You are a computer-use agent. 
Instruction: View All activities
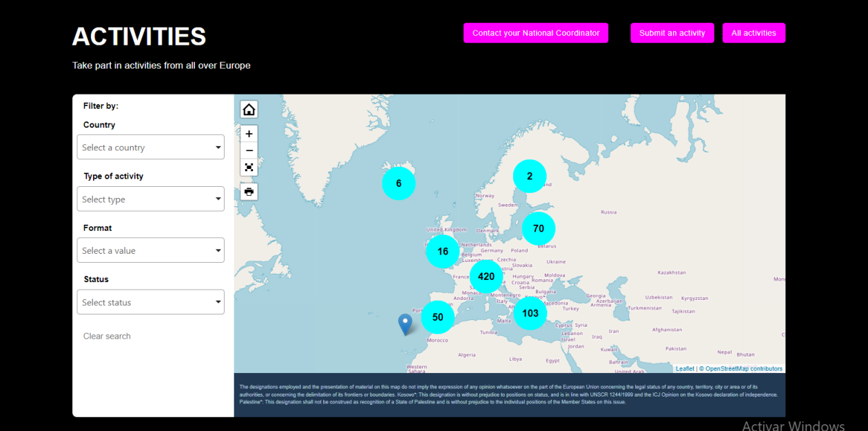[x=753, y=33]
